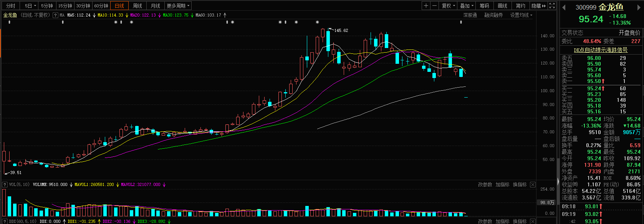Image resolution: width=644 pixels, height=224 pixels.
Task: Click 融资融券 link
Action: click(x=493, y=15)
